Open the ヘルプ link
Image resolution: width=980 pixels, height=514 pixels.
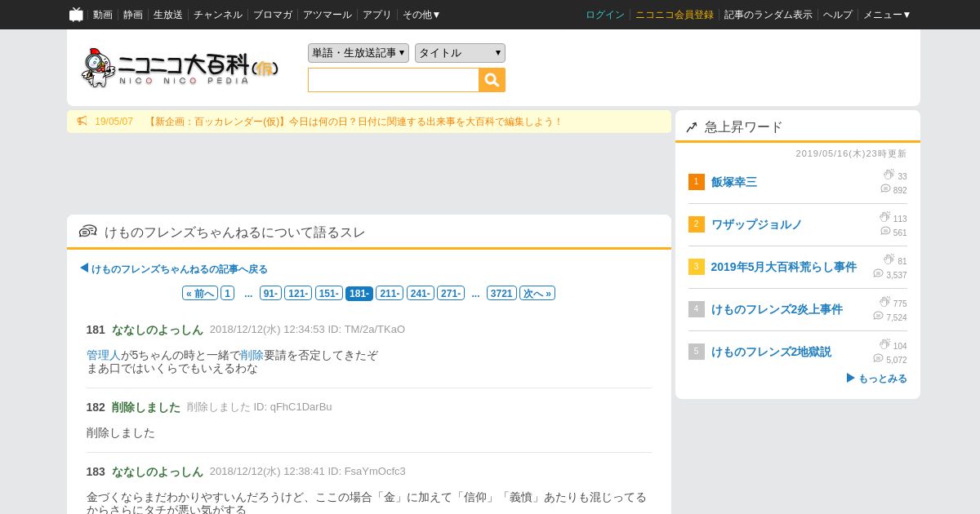coord(838,15)
